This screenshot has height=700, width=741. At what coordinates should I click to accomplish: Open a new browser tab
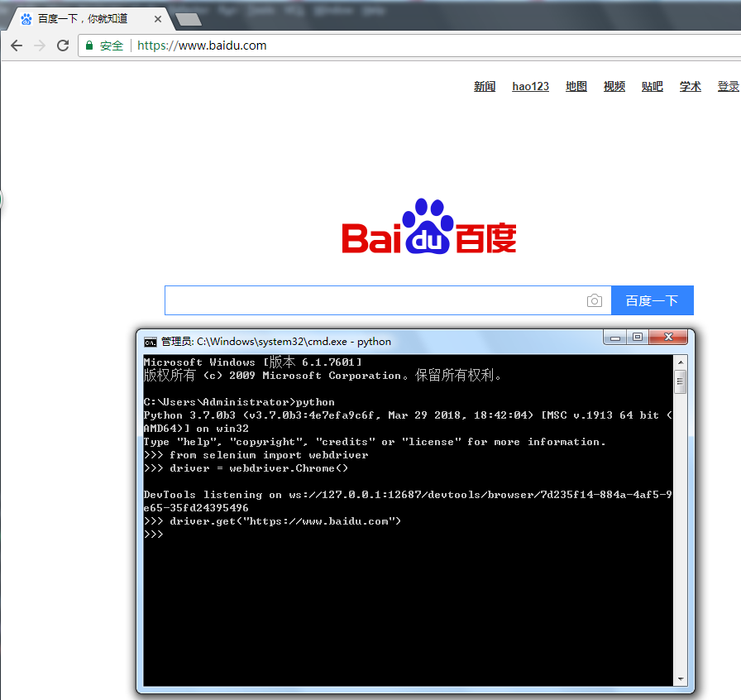pyautogui.click(x=189, y=19)
